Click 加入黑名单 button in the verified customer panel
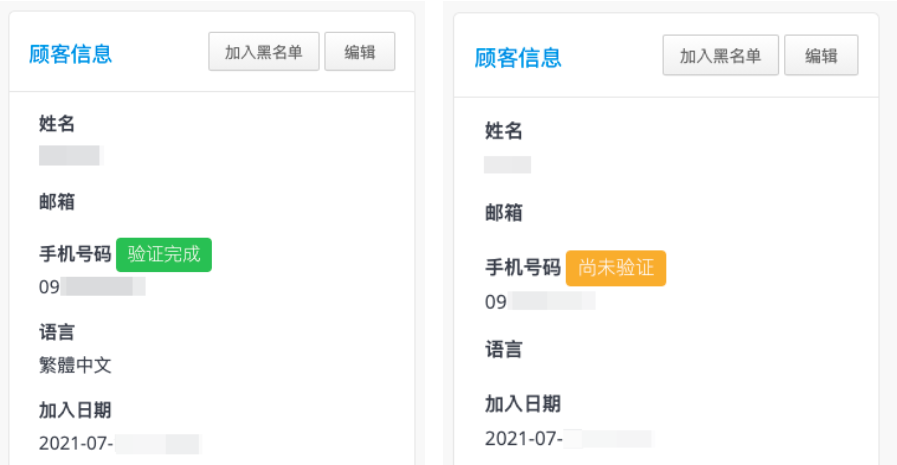The height and width of the screenshot is (465, 897). click(x=264, y=52)
